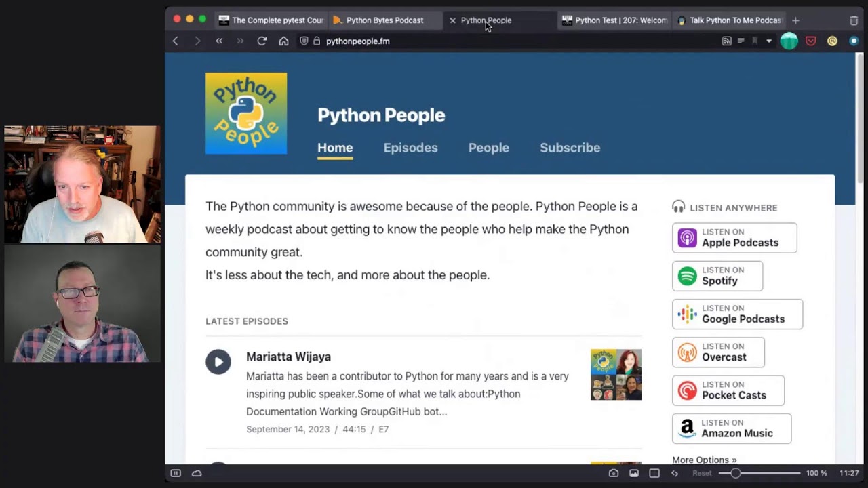The height and width of the screenshot is (488, 868).
Task: Click the Apple Podcasts logo icon
Action: [687, 238]
